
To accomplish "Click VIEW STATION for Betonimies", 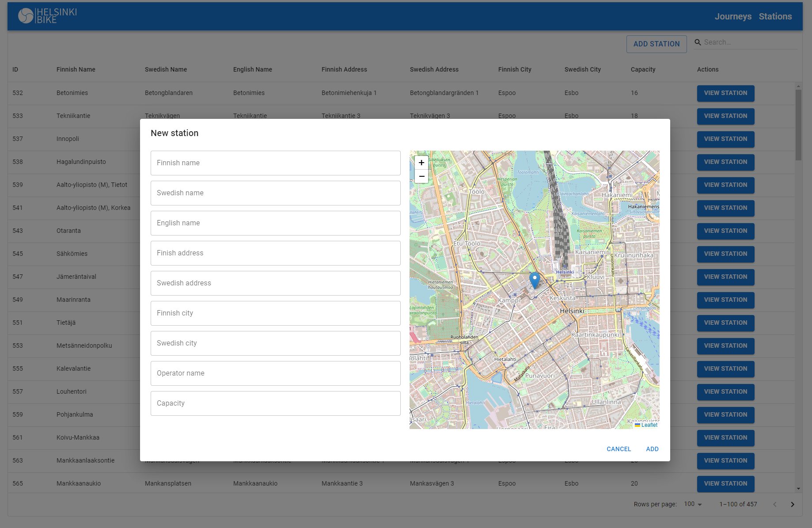I will click(725, 93).
